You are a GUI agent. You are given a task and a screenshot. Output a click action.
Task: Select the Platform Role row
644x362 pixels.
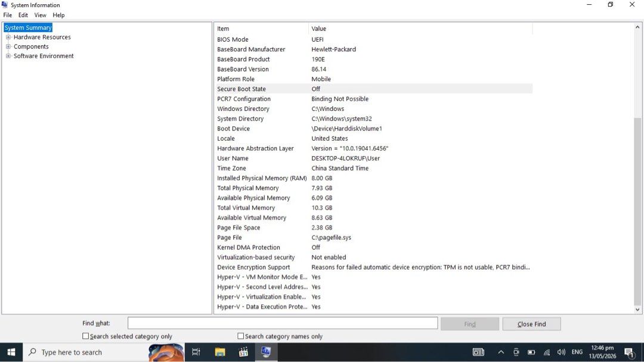click(x=374, y=79)
